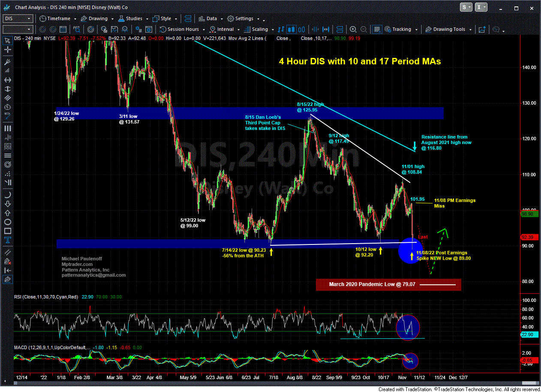Click the '11/08 PM Earnings Miss' annotation
Viewport: 541px width, 392px height.
point(455,203)
